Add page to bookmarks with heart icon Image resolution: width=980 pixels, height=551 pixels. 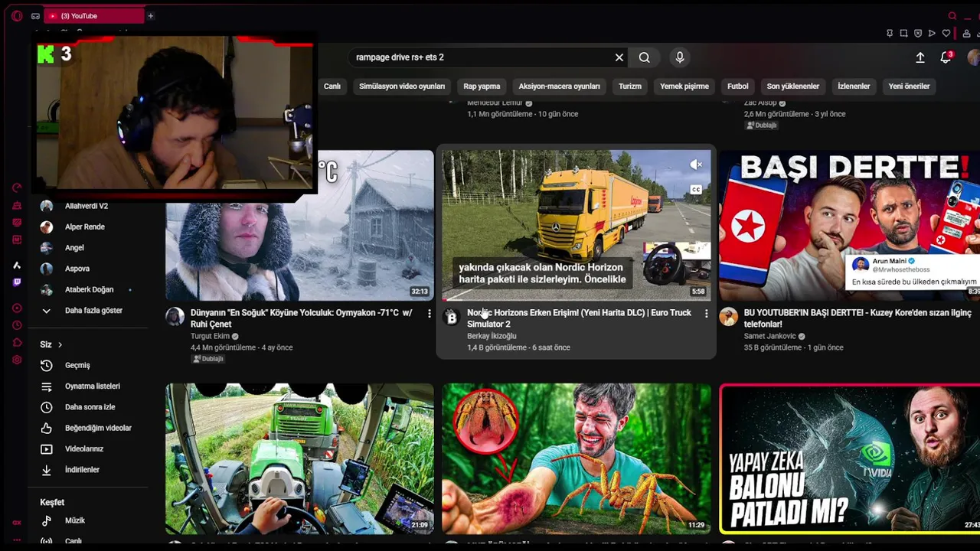tap(946, 34)
